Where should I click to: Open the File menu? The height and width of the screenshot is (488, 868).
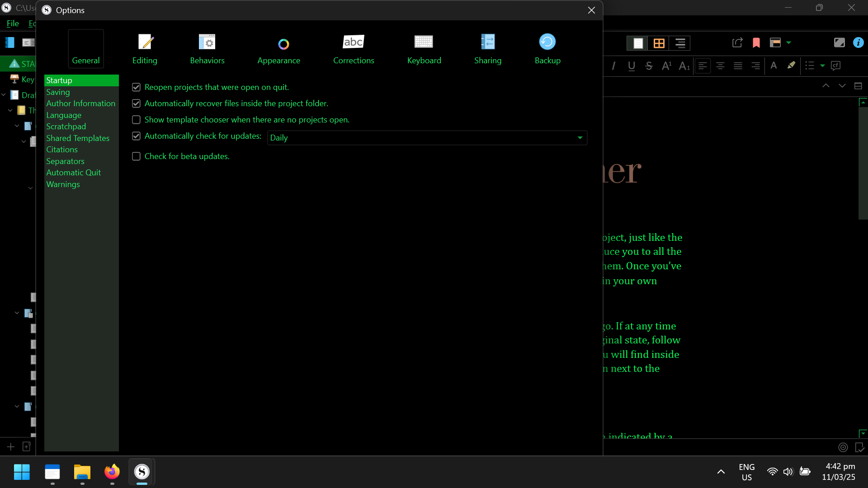(x=13, y=23)
